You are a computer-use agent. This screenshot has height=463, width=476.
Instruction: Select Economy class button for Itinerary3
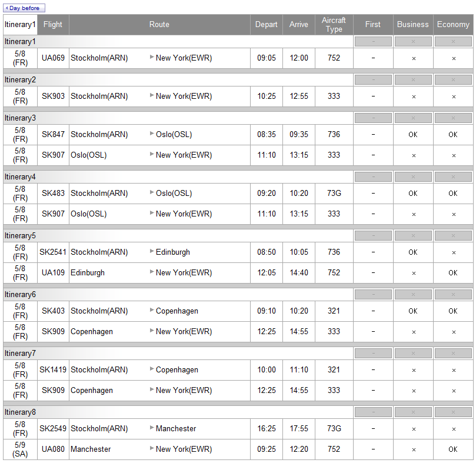pyautogui.click(x=453, y=118)
